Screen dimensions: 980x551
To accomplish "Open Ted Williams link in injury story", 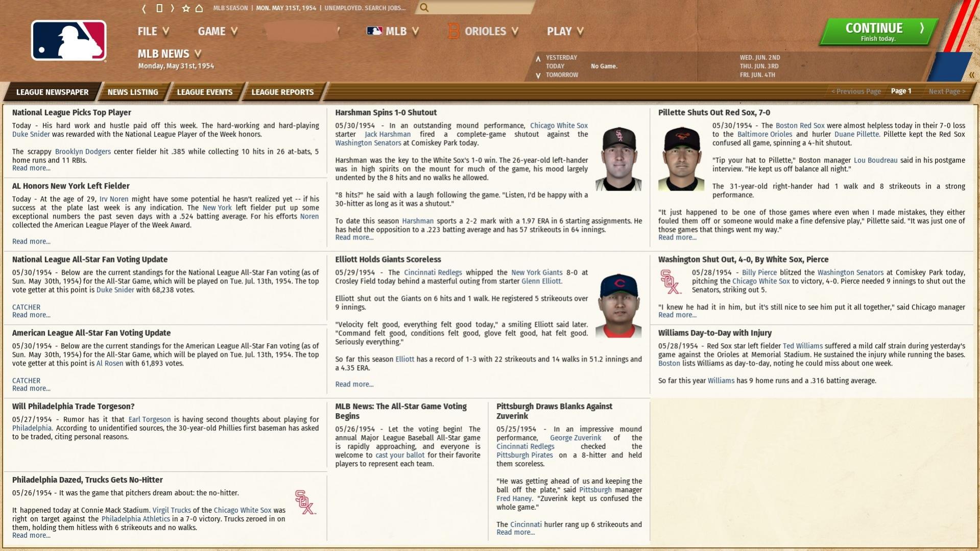I will (802, 346).
